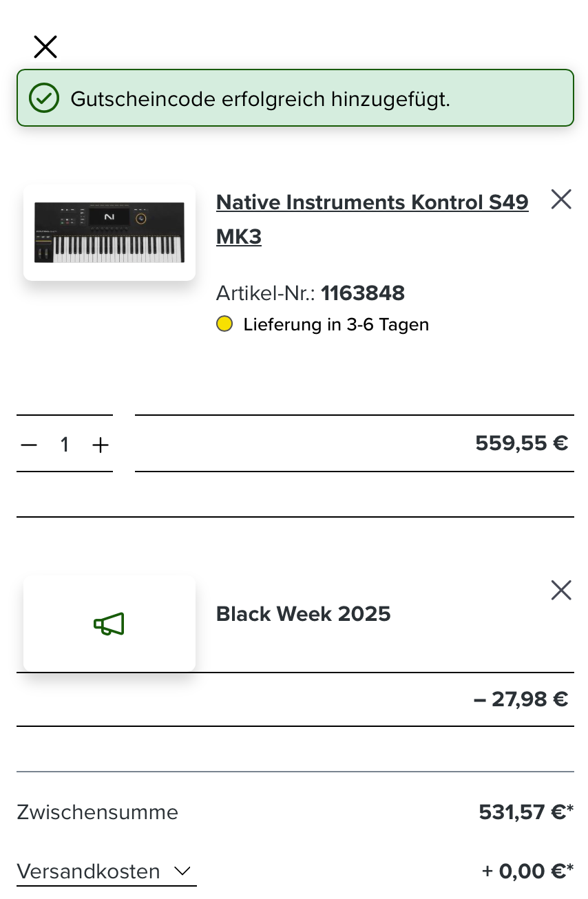This screenshot has width=588, height=899.
Task: Click the article number 1163848
Action: (363, 294)
